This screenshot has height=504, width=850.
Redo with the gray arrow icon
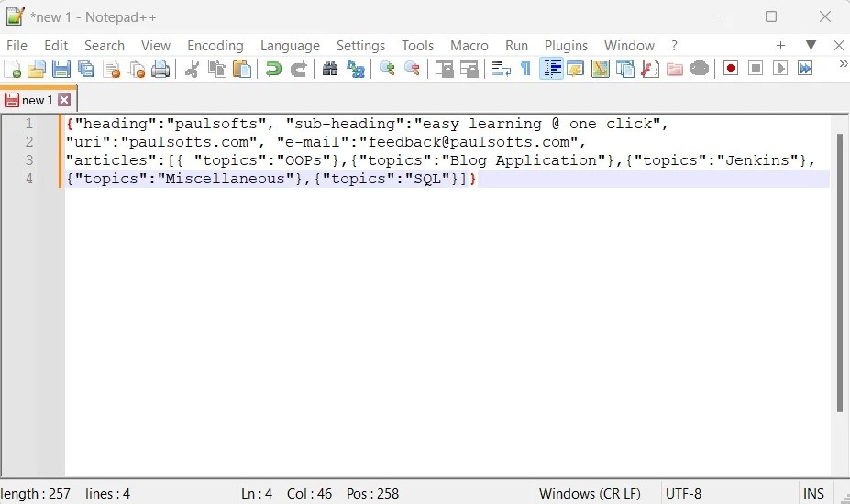(299, 69)
